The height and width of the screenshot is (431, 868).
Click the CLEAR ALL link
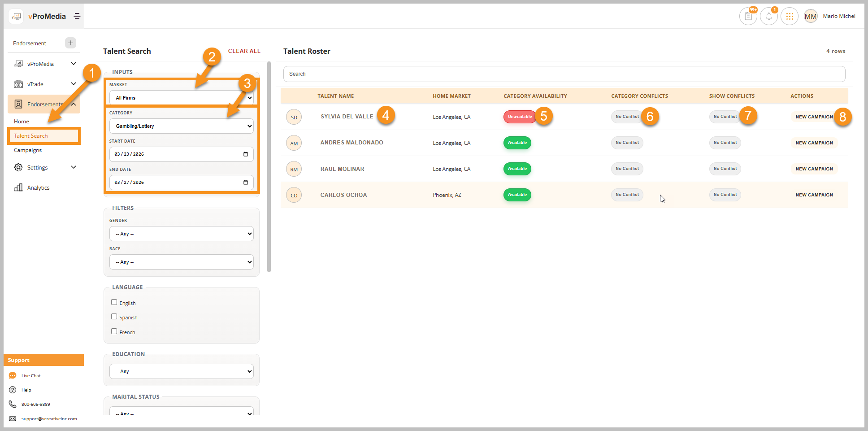(x=244, y=51)
